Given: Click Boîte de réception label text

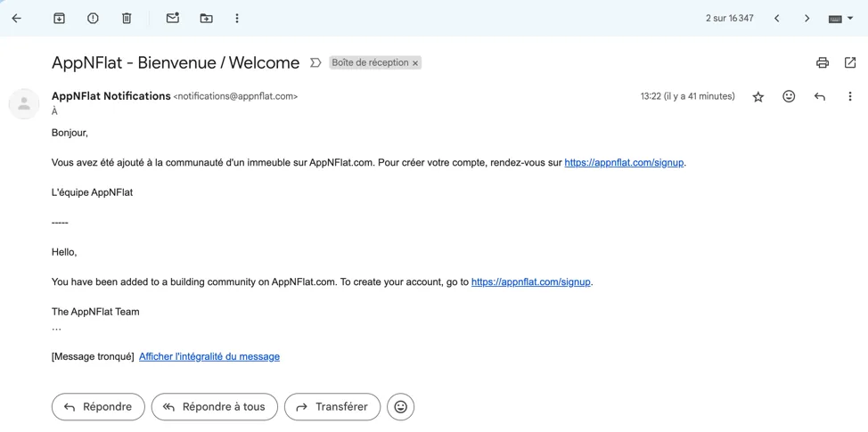Looking at the screenshot, I should coord(370,62).
